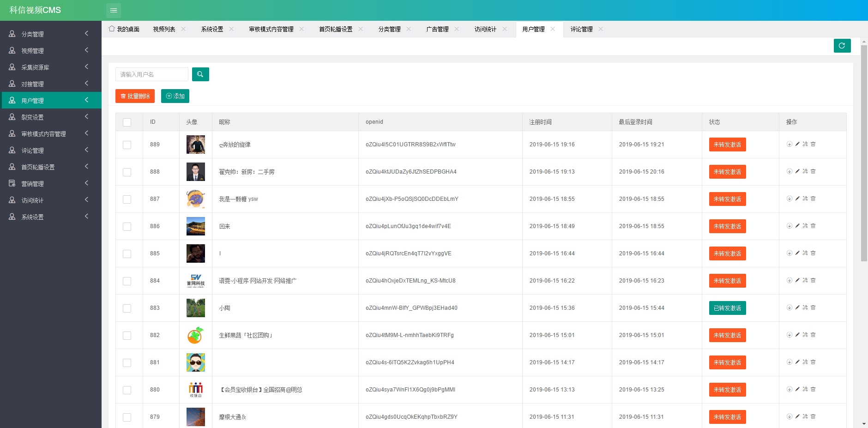The width and height of the screenshot is (868, 428).
Task: Check the box for user 886
Action: coord(127,227)
